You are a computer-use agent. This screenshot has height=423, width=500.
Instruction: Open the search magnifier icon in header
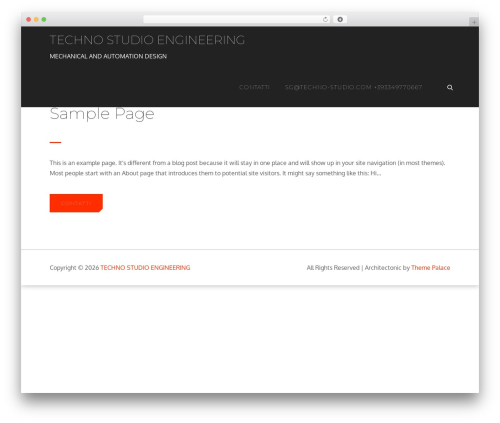pos(450,87)
